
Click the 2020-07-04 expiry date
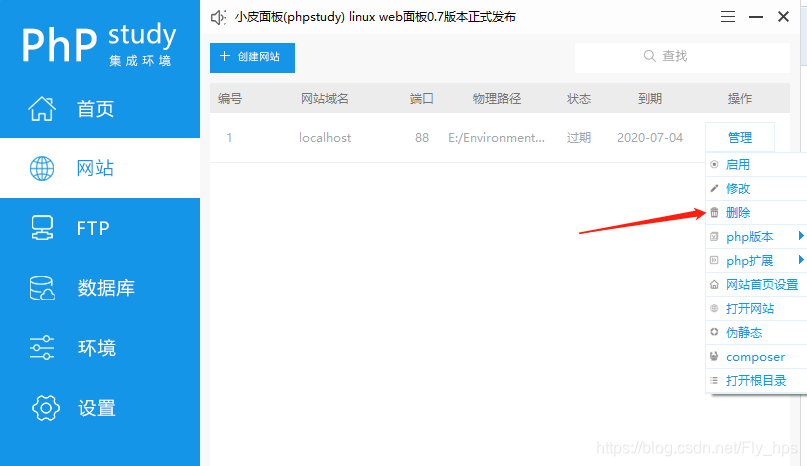650,137
